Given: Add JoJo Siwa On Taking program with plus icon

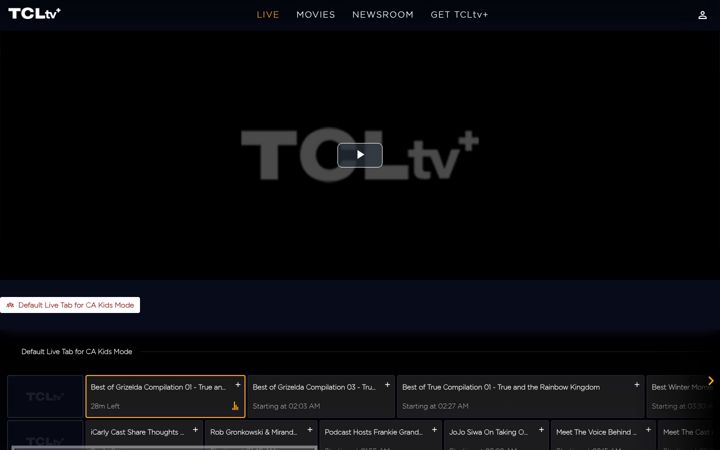Looking at the screenshot, I should [541, 430].
